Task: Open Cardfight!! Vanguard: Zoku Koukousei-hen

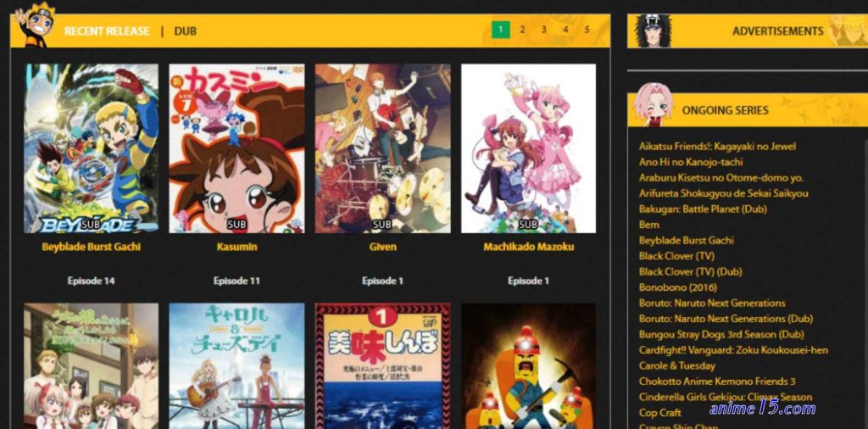Action: [x=733, y=350]
